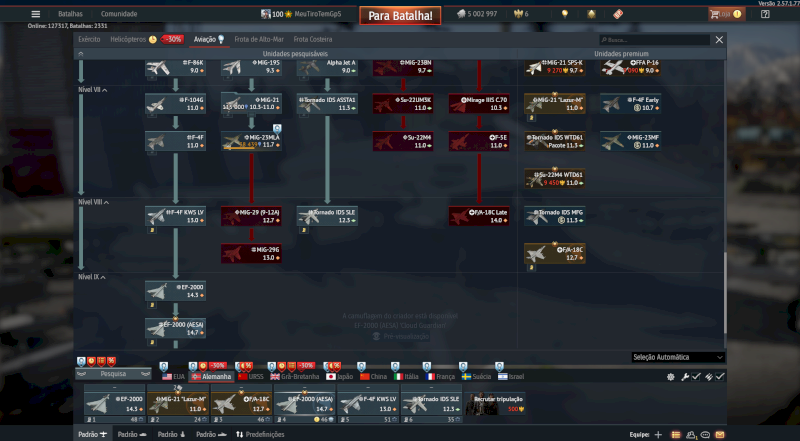Switch to the Exército tab
Image resolution: width=800 pixels, height=441 pixels.
click(x=89, y=39)
